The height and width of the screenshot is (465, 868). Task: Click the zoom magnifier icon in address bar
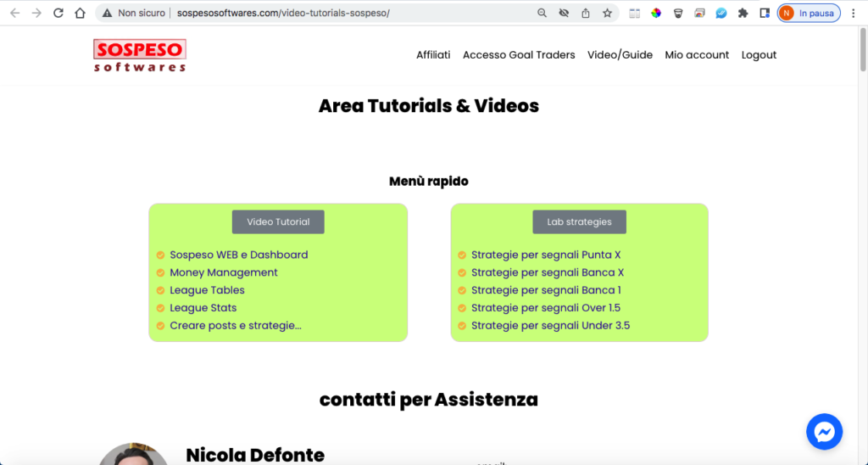(x=542, y=14)
